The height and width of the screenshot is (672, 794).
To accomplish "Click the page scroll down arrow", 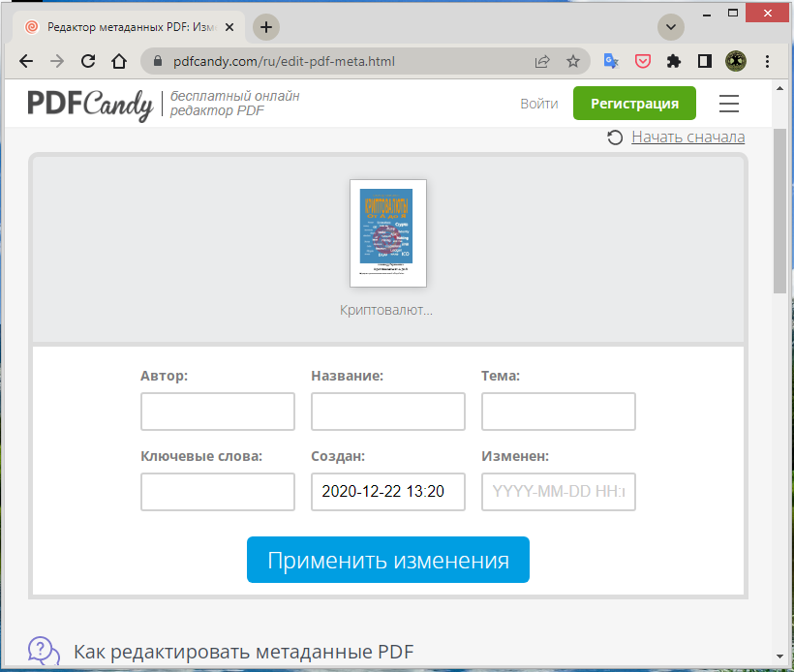I will coord(779,657).
